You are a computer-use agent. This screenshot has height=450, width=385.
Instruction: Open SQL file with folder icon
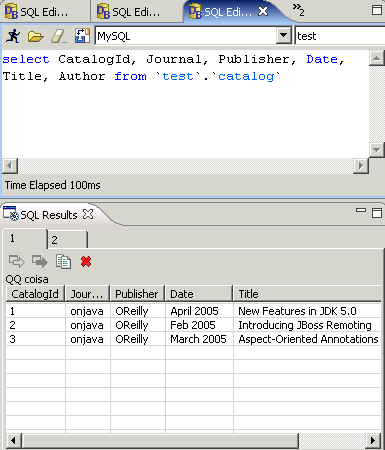(35, 36)
